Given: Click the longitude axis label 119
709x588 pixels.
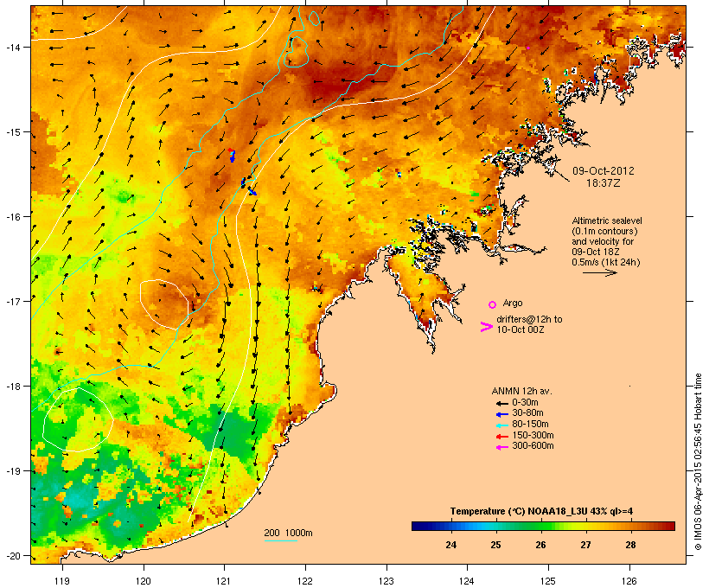Looking at the screenshot, I should coord(62,581).
